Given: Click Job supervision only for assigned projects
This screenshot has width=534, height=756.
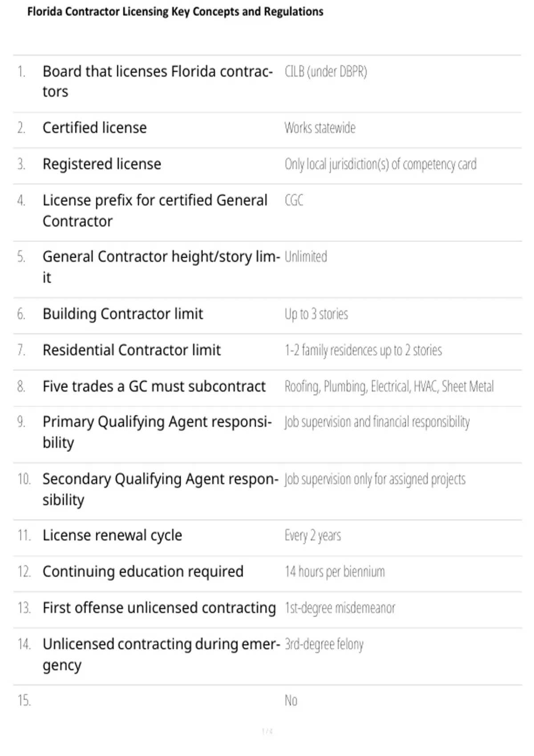Looking at the screenshot, I should click(x=375, y=479).
